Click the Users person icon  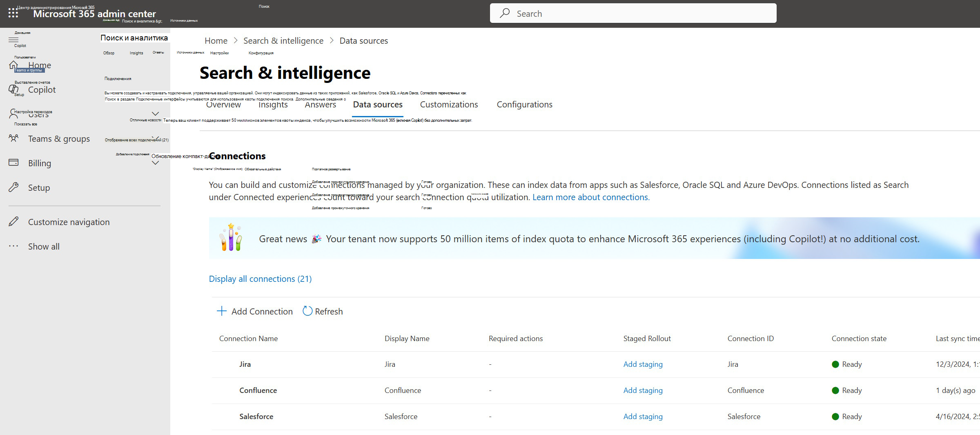[13, 114]
